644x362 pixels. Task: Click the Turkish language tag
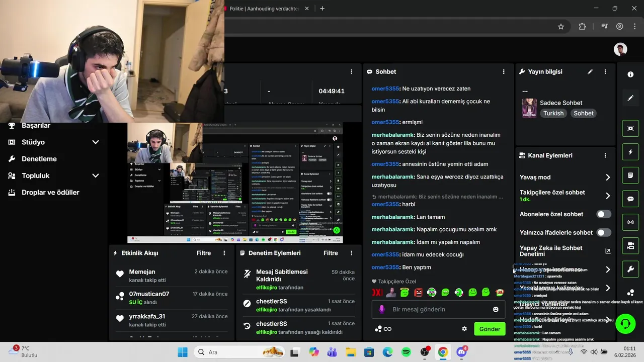point(553,113)
